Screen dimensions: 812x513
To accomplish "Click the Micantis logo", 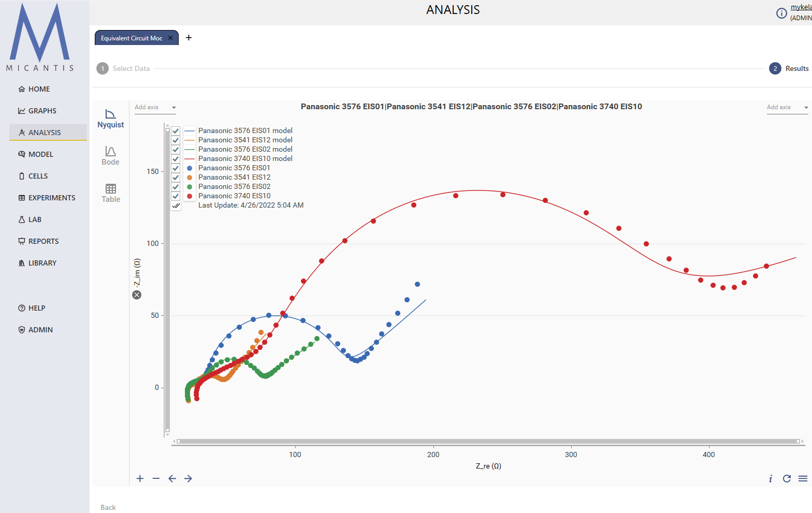I will (x=40, y=37).
